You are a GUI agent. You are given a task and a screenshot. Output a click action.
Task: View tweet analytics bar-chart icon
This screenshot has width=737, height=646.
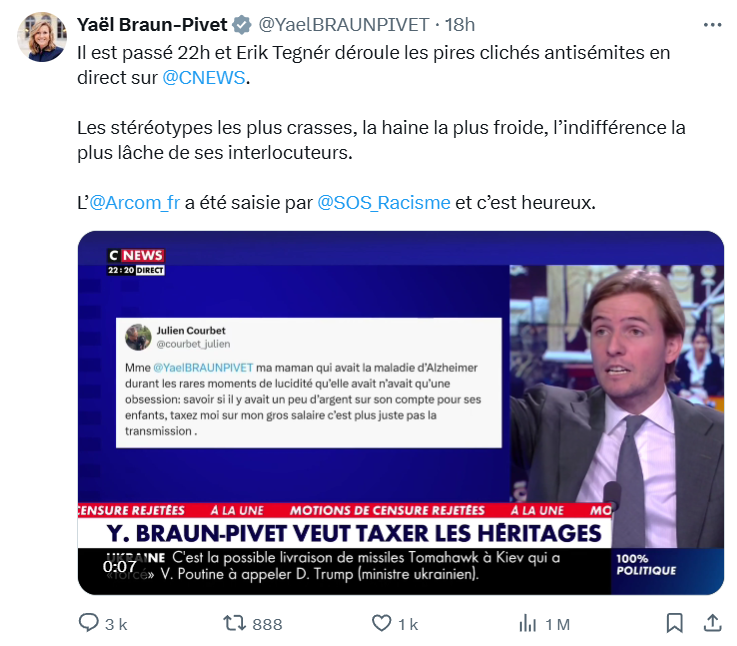click(x=527, y=624)
